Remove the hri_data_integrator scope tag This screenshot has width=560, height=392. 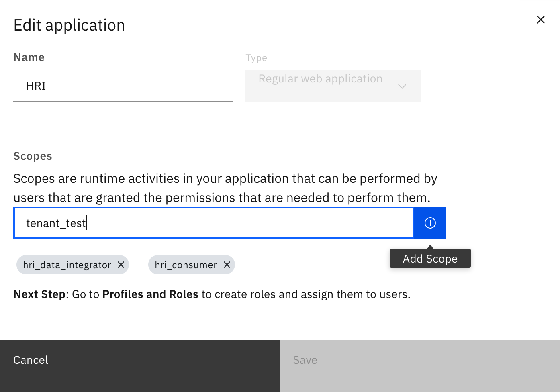point(121,265)
